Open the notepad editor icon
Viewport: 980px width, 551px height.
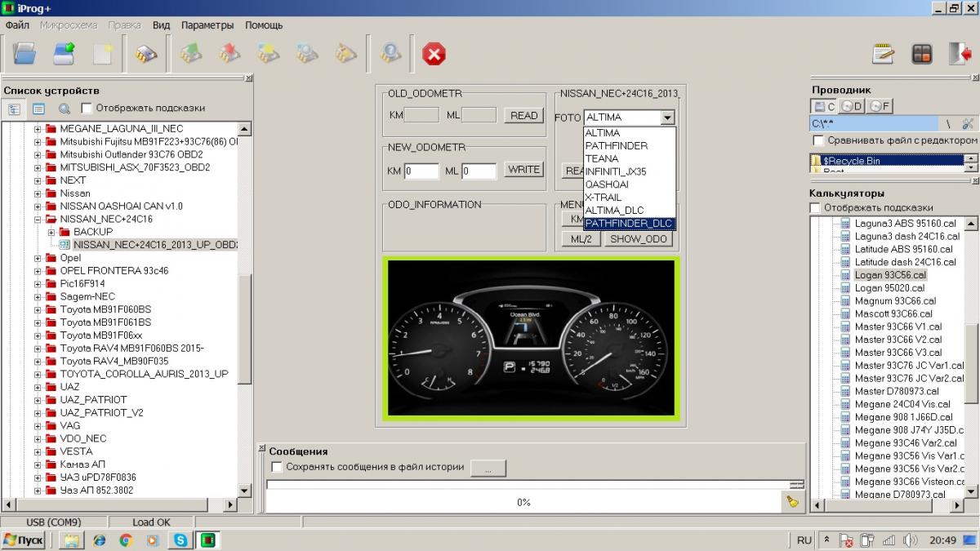[x=883, y=54]
